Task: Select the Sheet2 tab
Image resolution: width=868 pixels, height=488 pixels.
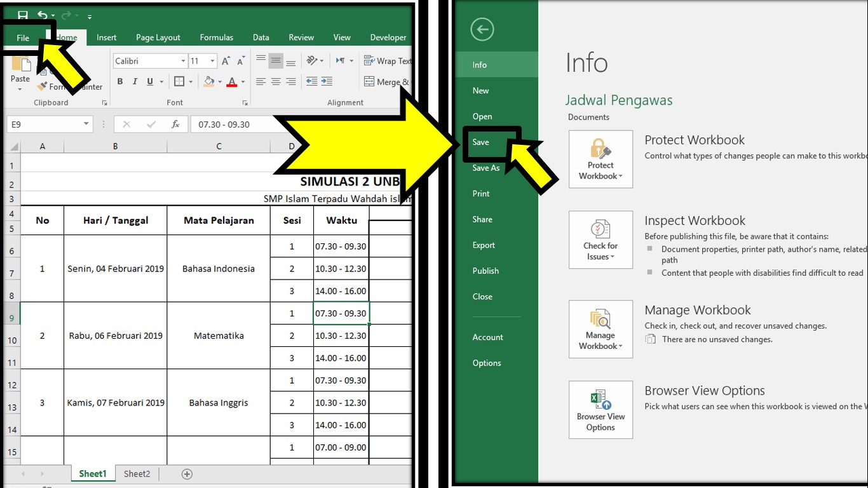Action: (x=137, y=473)
